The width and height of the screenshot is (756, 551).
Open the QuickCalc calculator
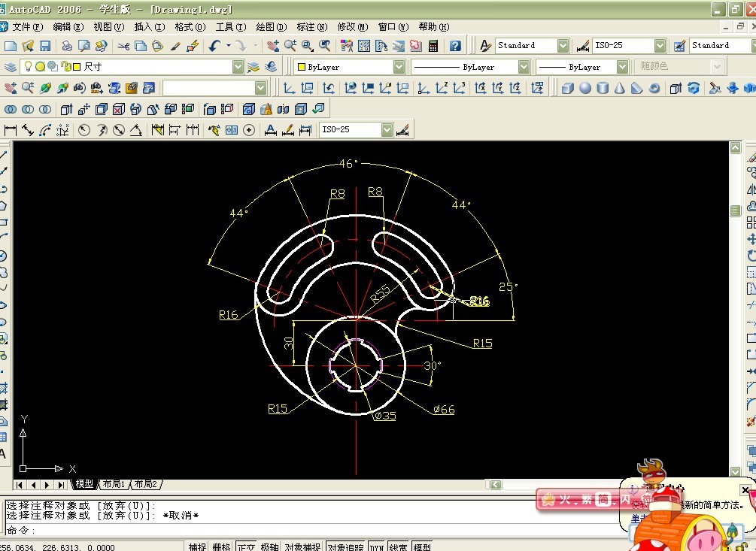(x=433, y=47)
